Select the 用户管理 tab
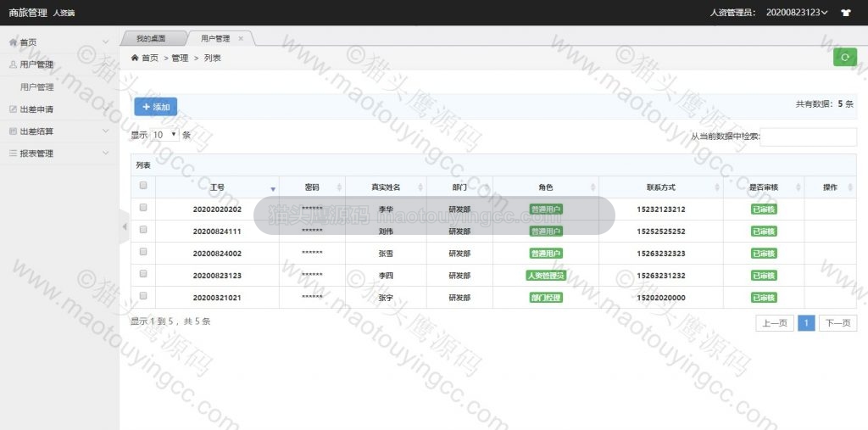Screen dimensions: 868x430 click(215, 39)
